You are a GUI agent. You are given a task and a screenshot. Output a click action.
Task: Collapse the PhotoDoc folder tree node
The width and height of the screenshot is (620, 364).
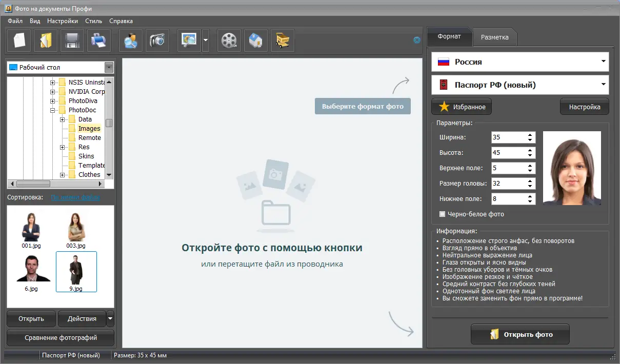pos(52,110)
